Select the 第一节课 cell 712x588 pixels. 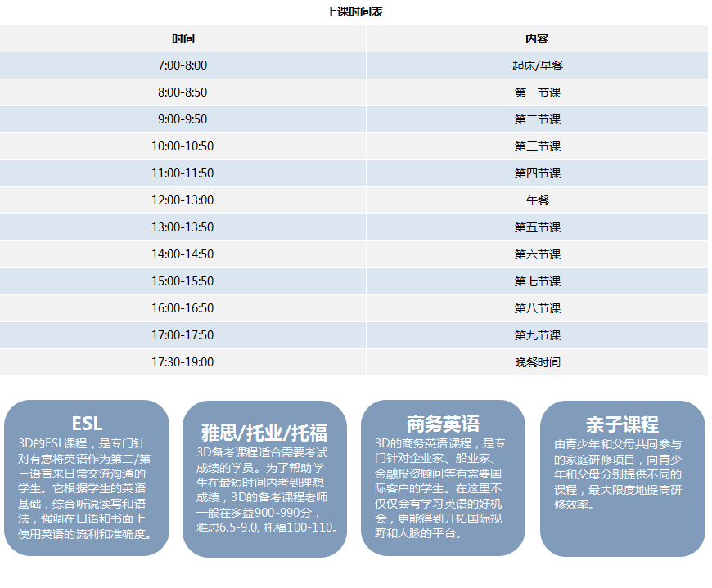point(537,92)
